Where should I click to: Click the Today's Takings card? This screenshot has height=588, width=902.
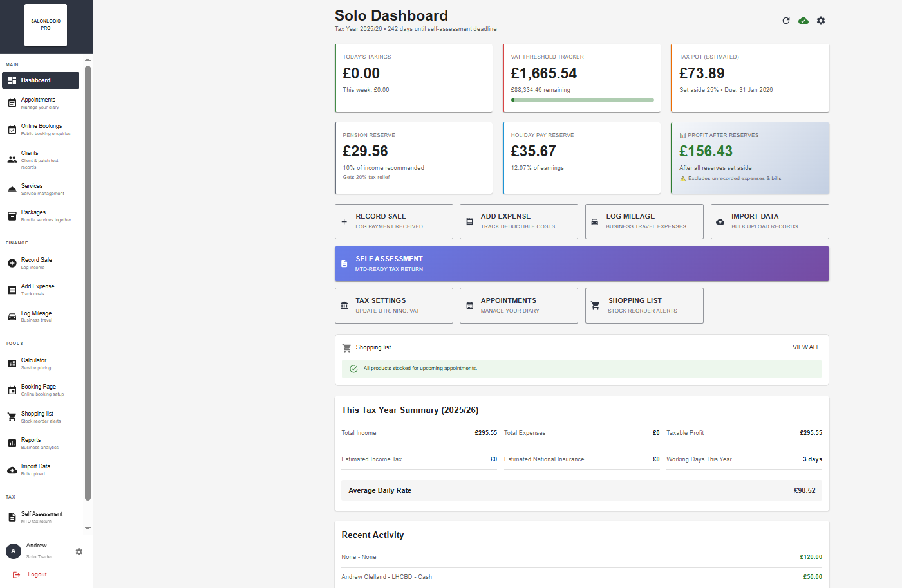tap(414, 78)
